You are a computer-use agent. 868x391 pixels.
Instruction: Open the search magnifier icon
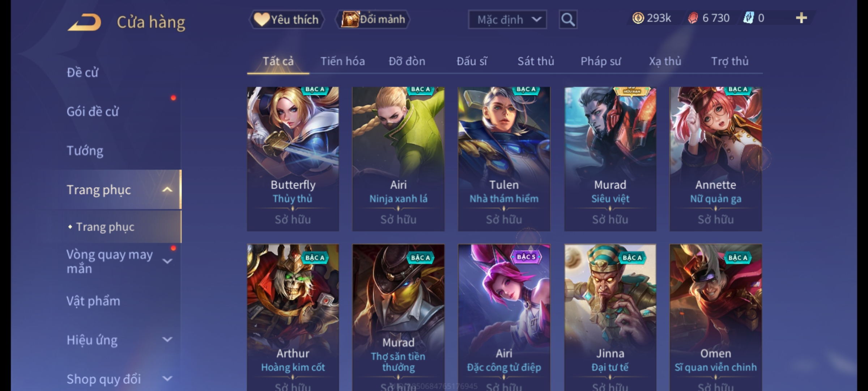point(568,20)
